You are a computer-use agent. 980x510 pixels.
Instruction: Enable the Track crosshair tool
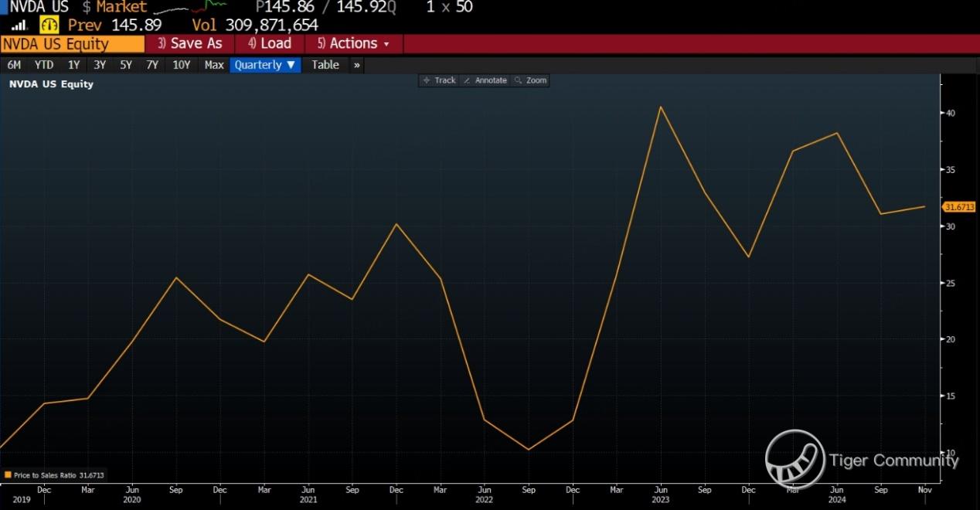(x=439, y=80)
